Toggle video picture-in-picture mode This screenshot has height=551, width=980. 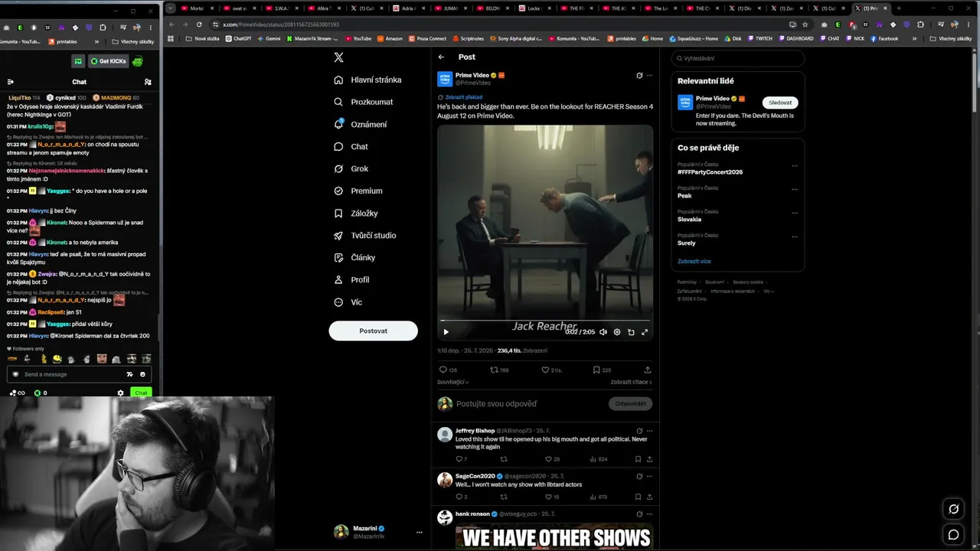coord(631,331)
